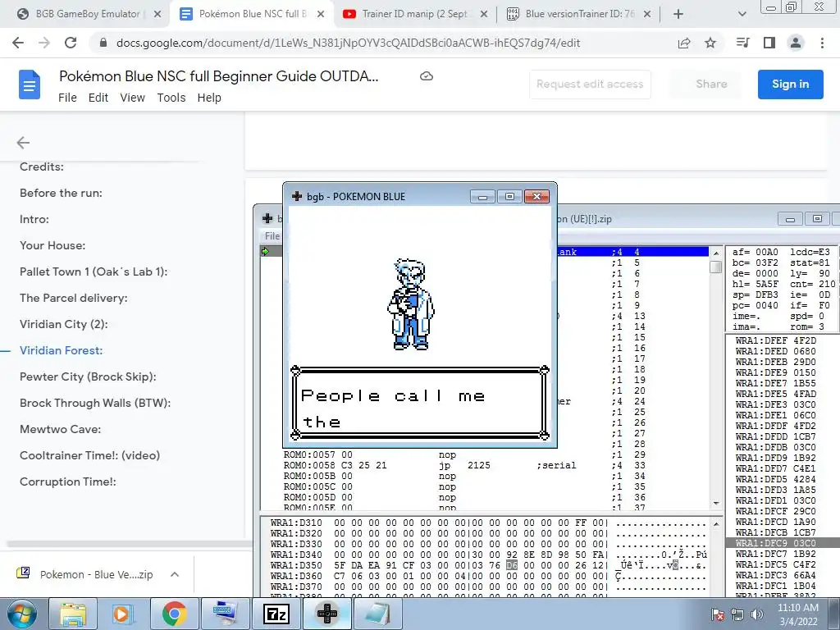
Task: Go to Pewter City (Brock Skip) heading
Action: point(88,377)
